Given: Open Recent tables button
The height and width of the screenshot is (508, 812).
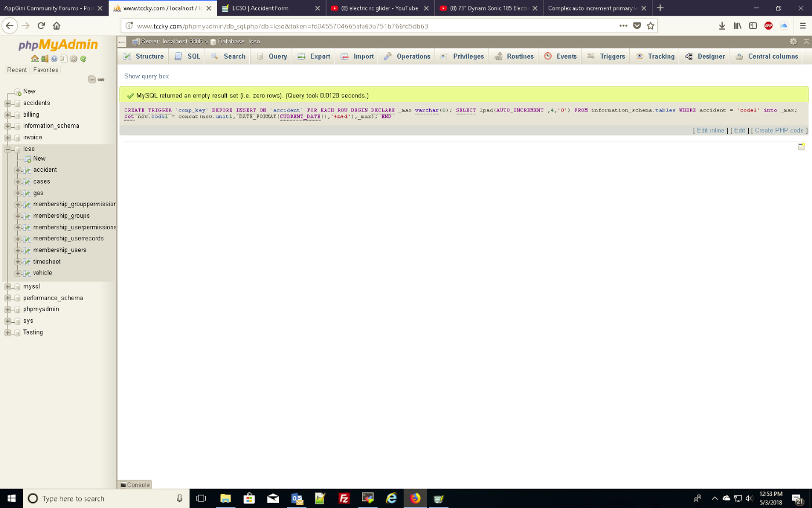Looking at the screenshot, I should point(17,70).
